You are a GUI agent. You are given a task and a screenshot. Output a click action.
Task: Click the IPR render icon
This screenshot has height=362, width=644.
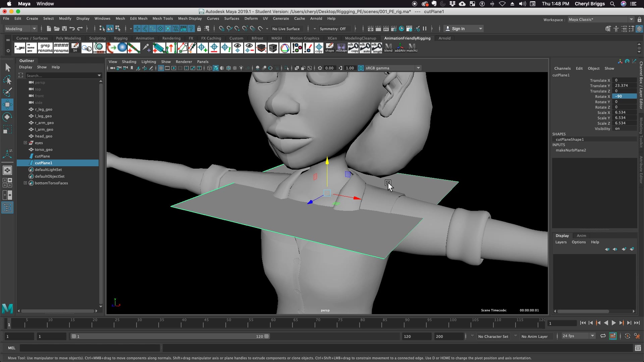tap(386, 28)
